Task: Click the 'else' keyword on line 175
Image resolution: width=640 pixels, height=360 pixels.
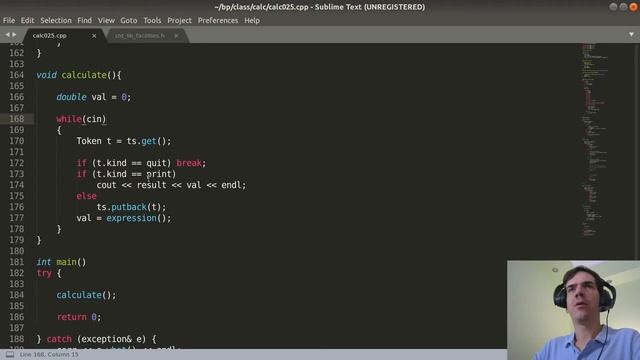Action: coord(86,196)
